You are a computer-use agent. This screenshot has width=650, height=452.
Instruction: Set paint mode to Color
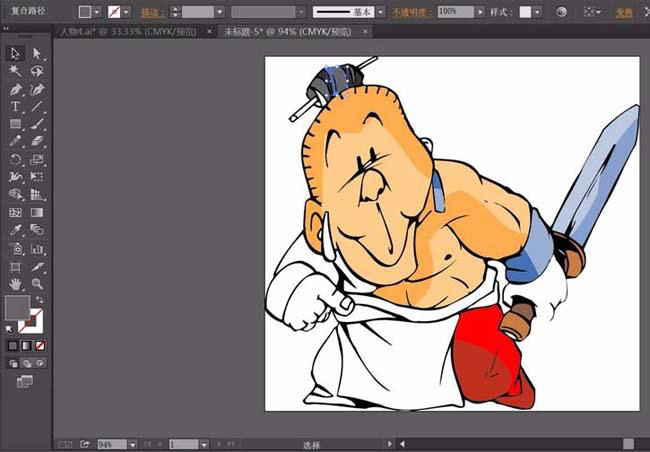coord(13,345)
